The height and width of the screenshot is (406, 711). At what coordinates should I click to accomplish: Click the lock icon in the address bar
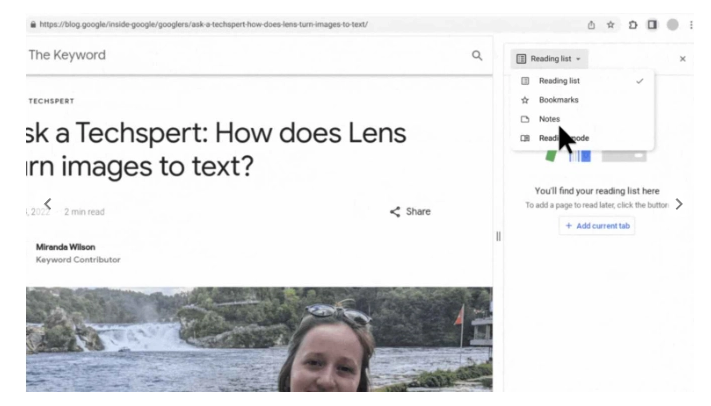[33, 24]
